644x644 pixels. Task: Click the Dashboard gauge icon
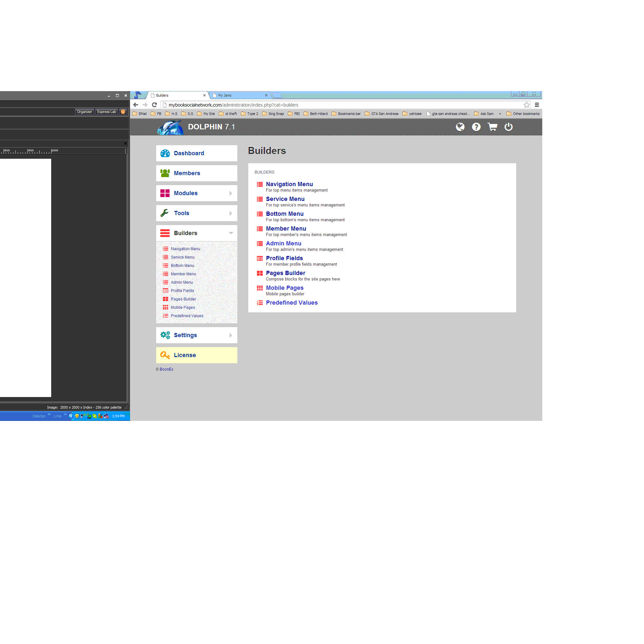pos(165,153)
